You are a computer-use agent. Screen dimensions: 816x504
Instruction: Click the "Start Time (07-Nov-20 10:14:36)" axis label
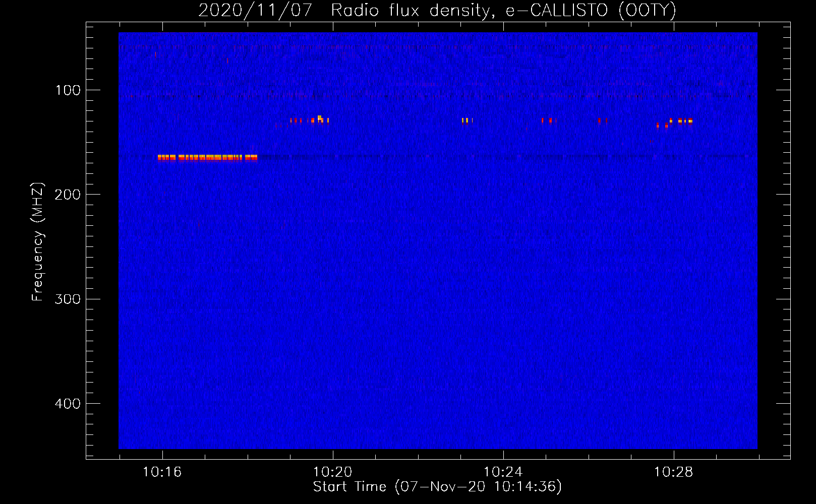pos(437,487)
